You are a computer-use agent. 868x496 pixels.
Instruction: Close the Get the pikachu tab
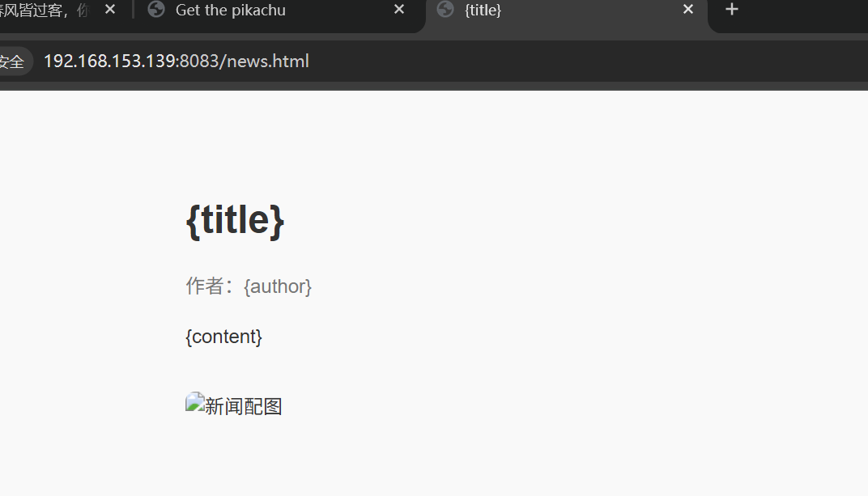pyautogui.click(x=399, y=10)
